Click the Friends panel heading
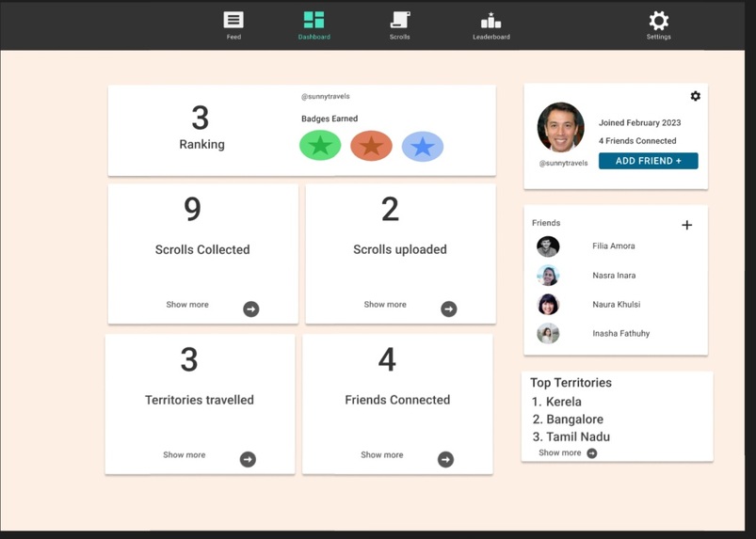This screenshot has height=539, width=756. coord(546,223)
